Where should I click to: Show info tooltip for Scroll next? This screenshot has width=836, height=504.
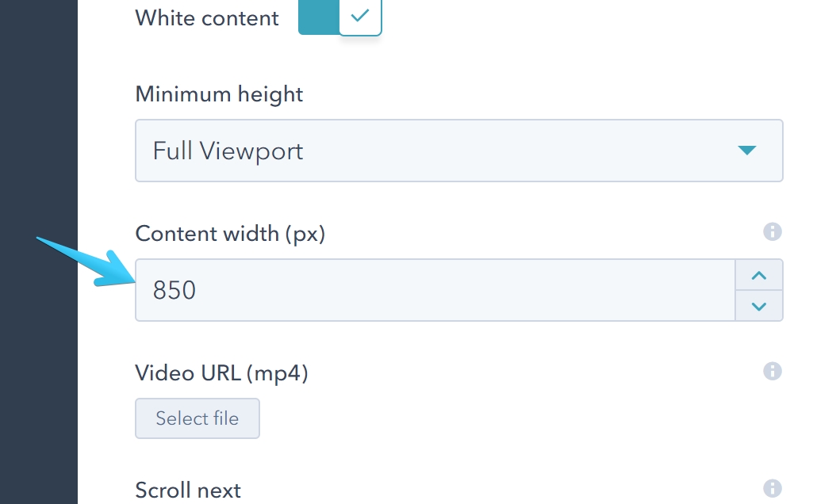pyautogui.click(x=772, y=488)
